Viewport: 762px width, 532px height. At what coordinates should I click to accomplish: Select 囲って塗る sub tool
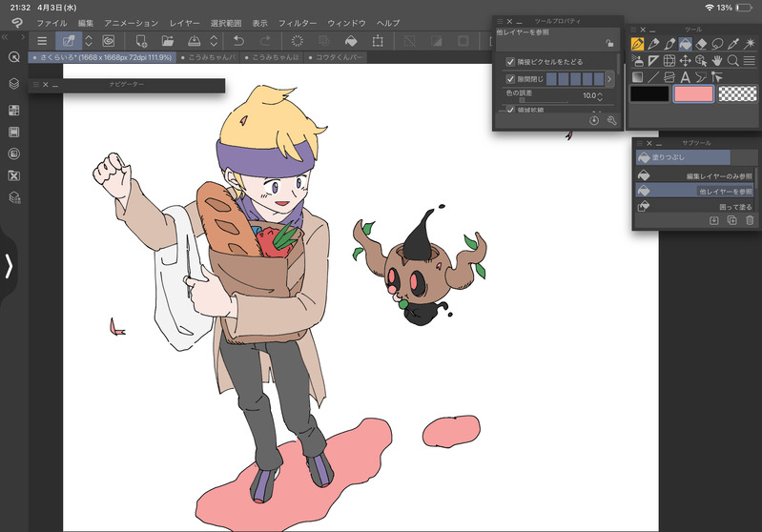(x=695, y=207)
